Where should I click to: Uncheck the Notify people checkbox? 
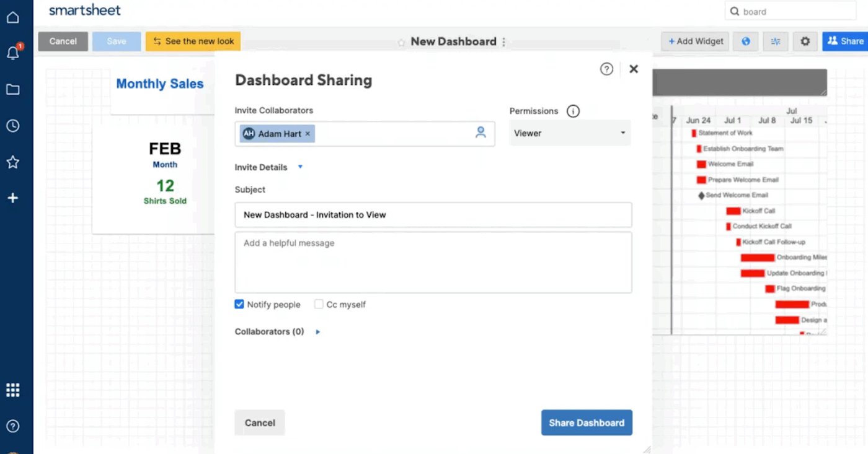pyautogui.click(x=239, y=304)
